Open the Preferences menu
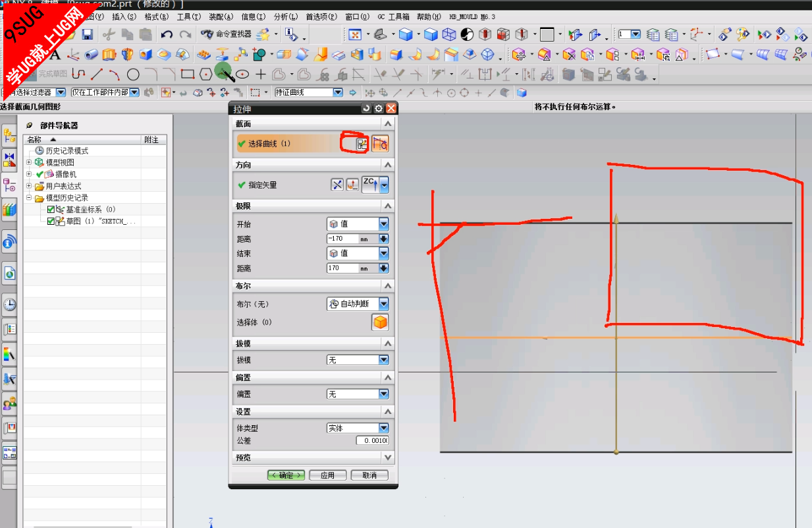 click(321, 16)
